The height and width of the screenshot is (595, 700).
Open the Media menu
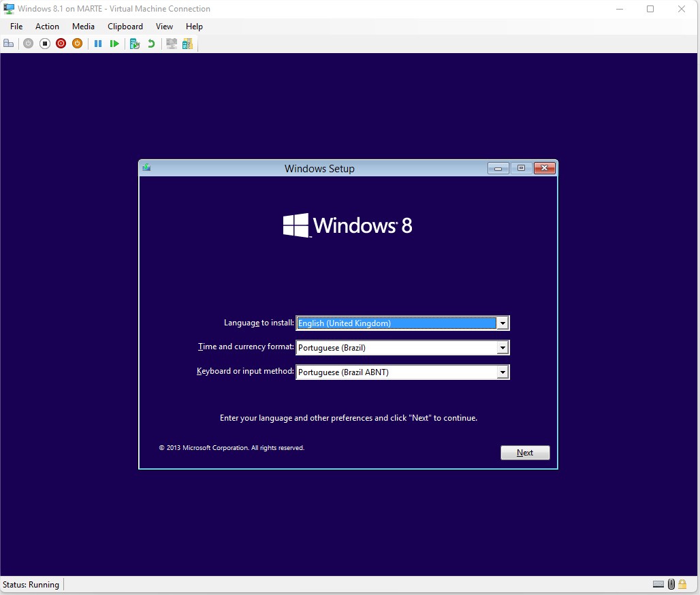click(83, 27)
